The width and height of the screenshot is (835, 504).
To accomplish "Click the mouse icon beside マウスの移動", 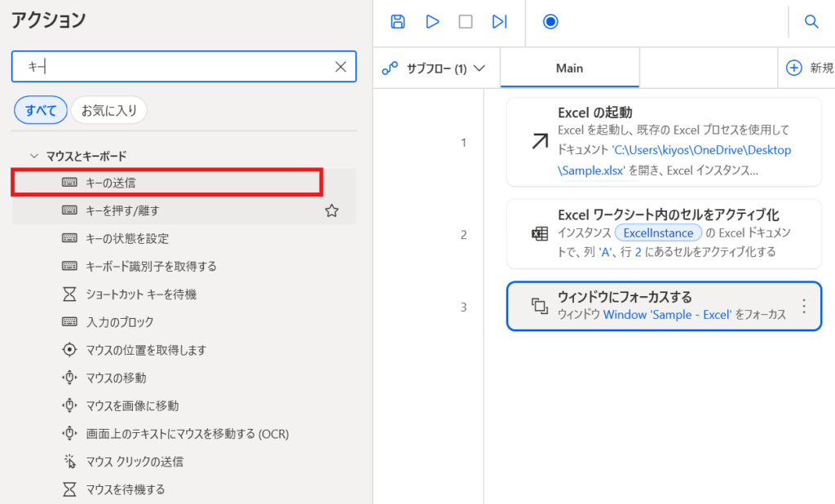I will (69, 378).
